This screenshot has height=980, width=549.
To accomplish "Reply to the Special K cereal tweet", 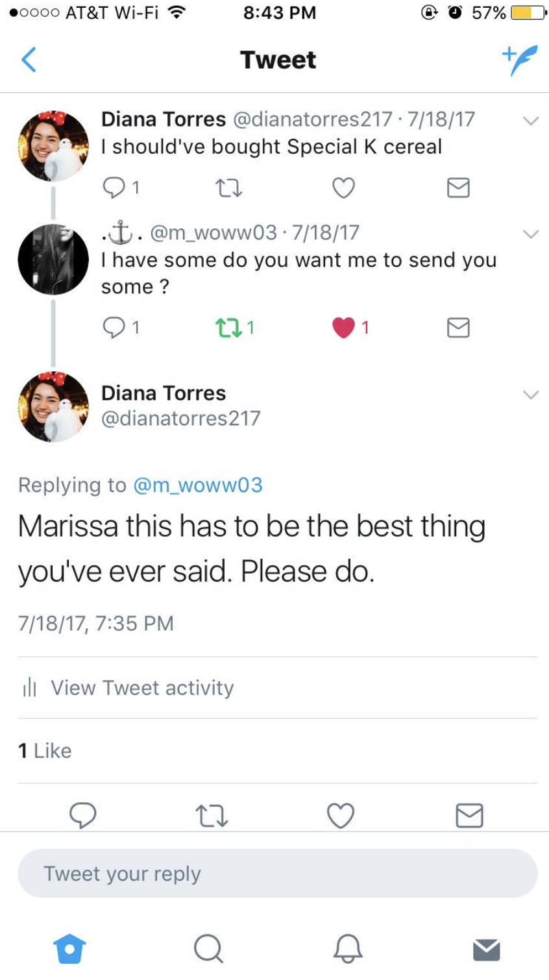I will click(114, 188).
